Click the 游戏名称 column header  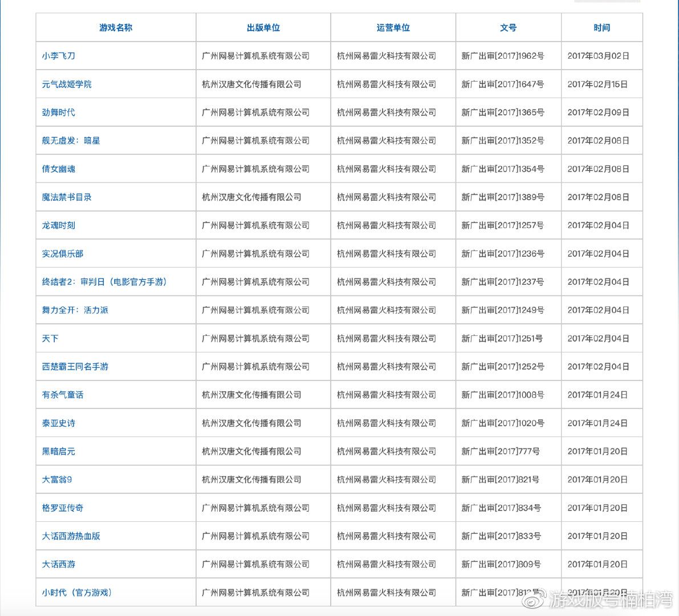116,28
